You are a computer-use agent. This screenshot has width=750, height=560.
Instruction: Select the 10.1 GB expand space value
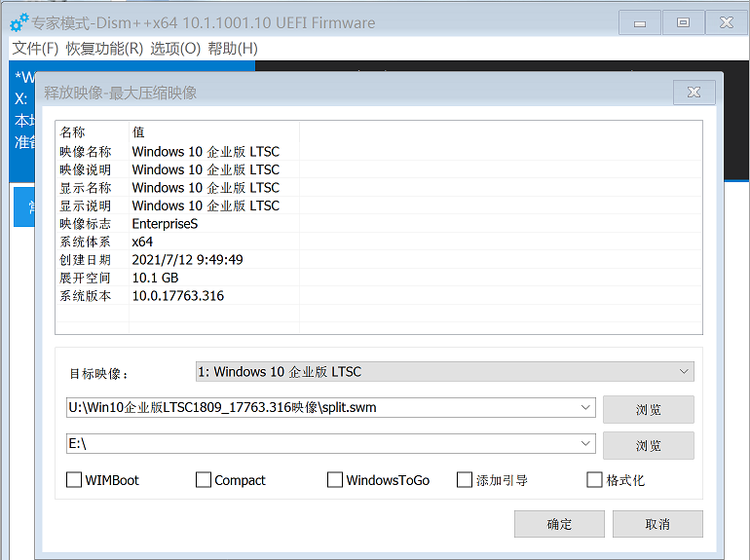click(156, 278)
